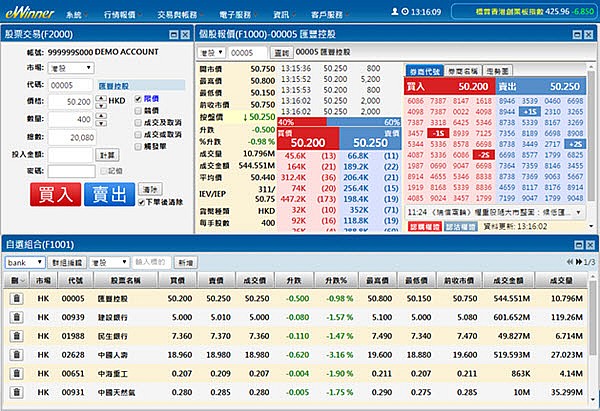Open the 客戶服務 menu
The height and width of the screenshot is (411, 600).
pyautogui.click(x=329, y=15)
